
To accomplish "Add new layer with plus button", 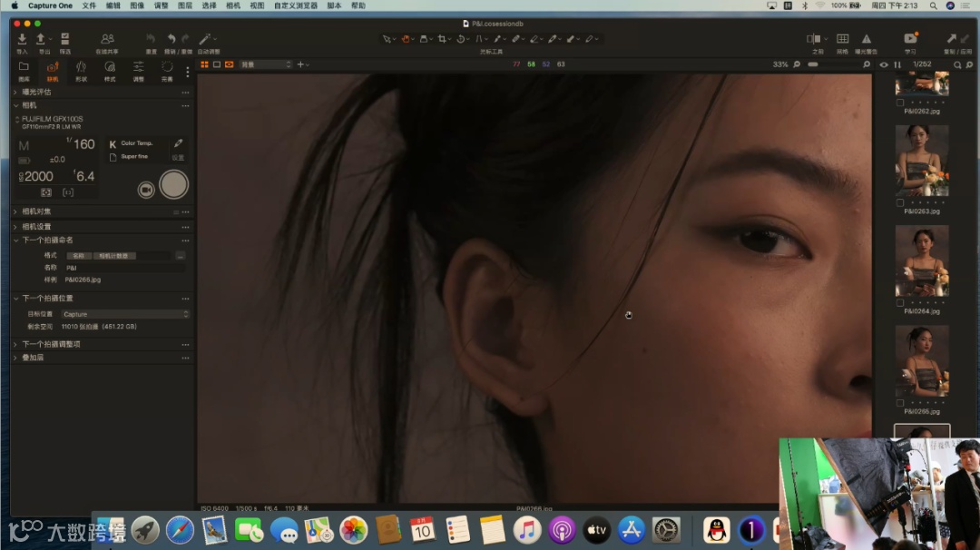I will coord(300,64).
